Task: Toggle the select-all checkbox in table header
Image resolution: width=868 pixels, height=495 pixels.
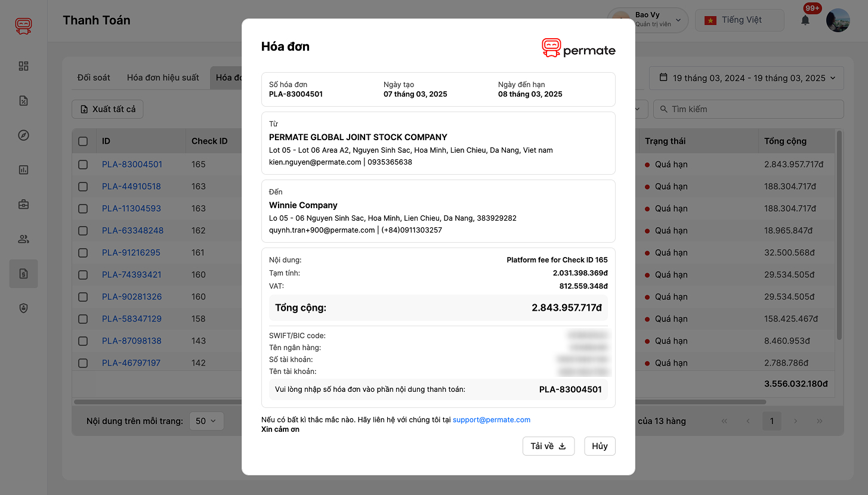Action: [x=83, y=141]
